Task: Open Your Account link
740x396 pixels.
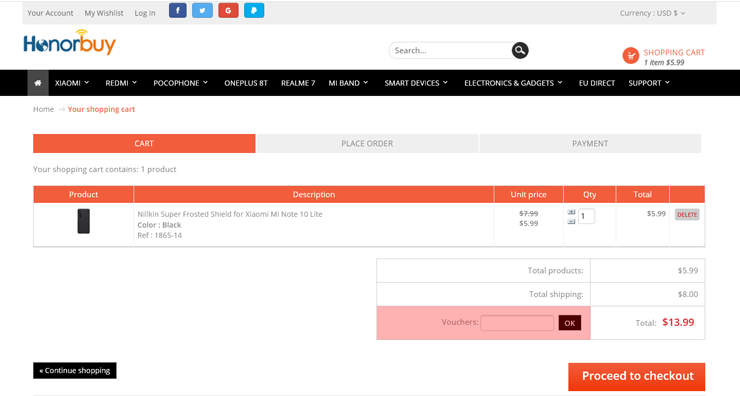Action: click(x=50, y=13)
